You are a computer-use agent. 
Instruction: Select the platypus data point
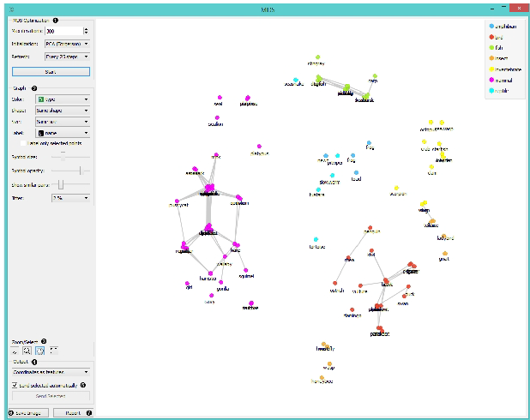[x=259, y=147]
